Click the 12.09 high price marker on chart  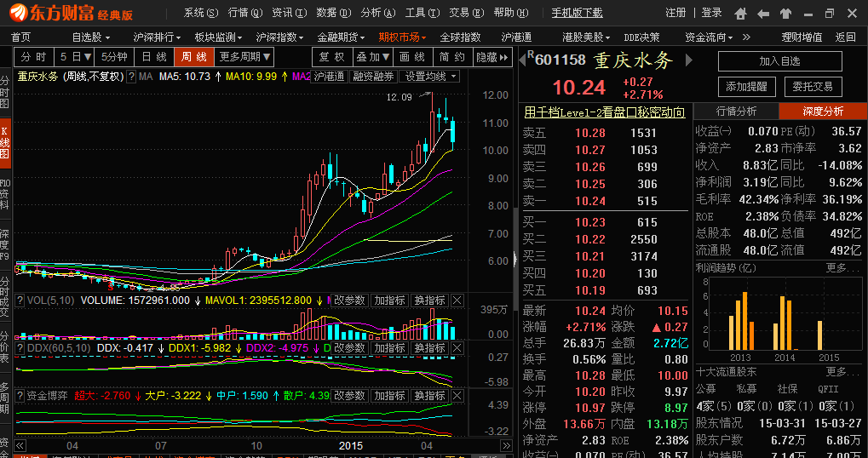(x=400, y=97)
